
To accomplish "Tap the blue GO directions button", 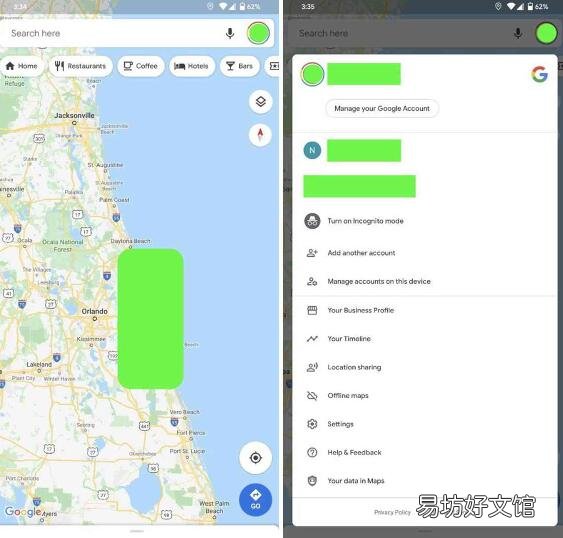I will point(255,500).
